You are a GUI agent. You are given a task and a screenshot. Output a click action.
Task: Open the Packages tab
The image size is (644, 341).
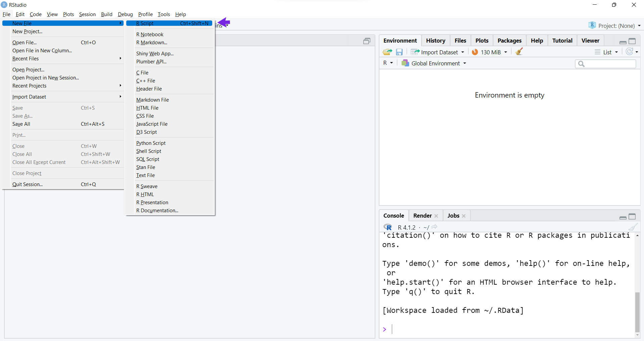[509, 40]
